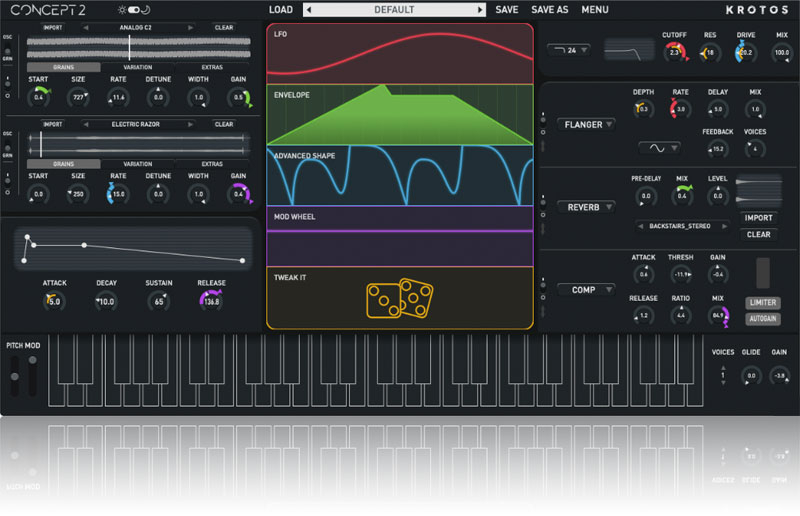The height and width of the screenshot is (516, 800).
Task: Open the REVERB effect dropdown
Action: click(x=587, y=207)
